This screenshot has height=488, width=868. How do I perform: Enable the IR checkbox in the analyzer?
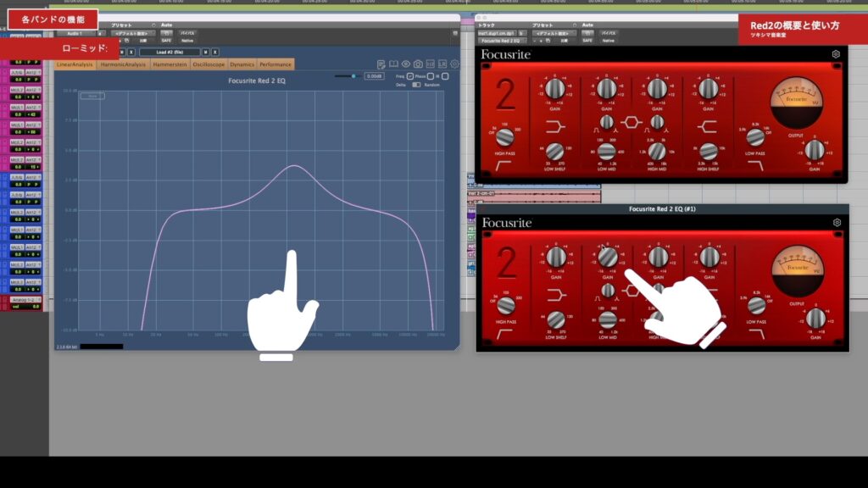coord(445,75)
